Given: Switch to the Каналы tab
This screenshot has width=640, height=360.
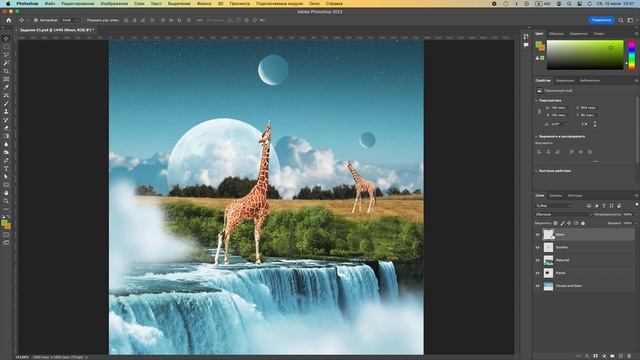Looking at the screenshot, I should pos(556,196).
